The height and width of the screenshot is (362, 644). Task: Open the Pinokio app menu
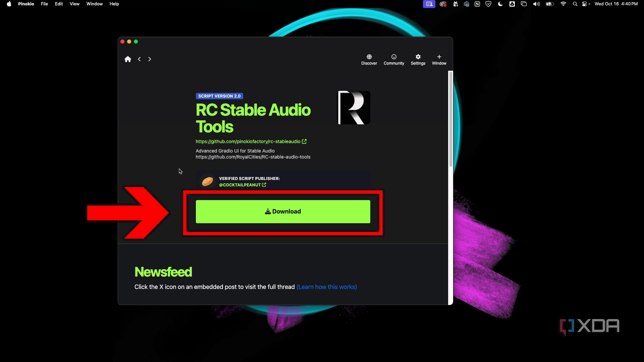[26, 4]
